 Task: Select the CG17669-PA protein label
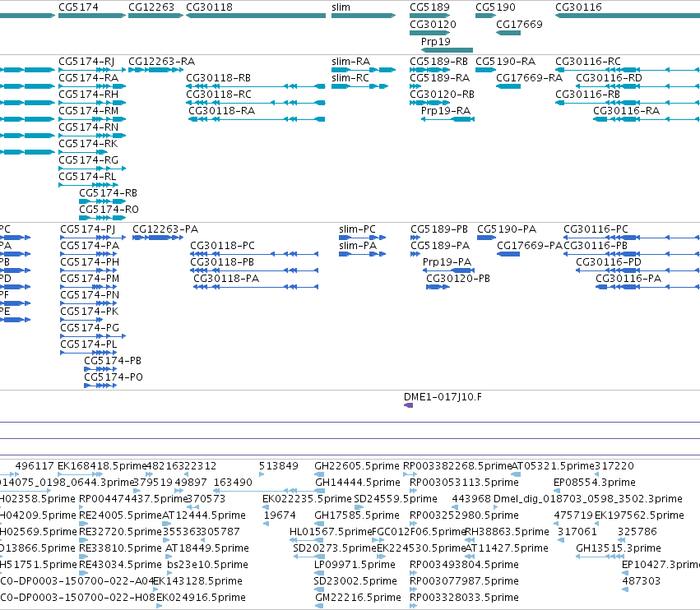coord(530,246)
